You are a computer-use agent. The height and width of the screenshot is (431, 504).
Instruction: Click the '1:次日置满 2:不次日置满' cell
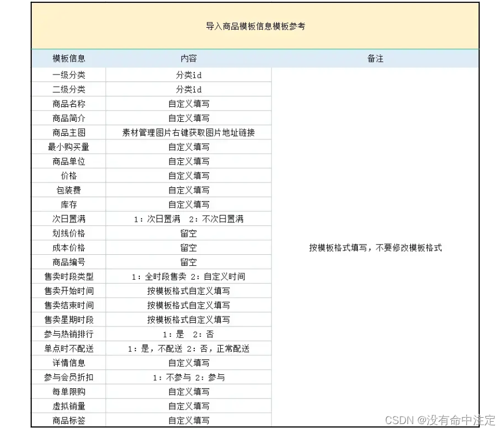[188, 219]
